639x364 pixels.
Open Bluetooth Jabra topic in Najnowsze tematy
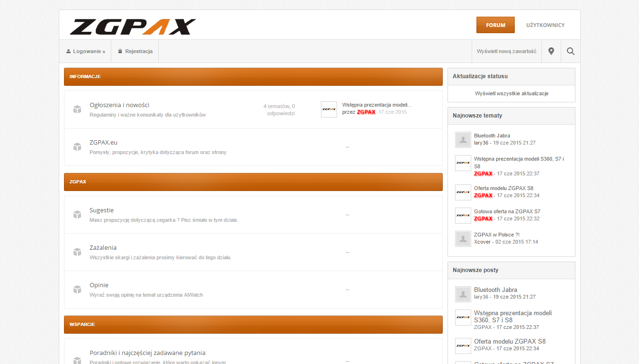click(492, 136)
